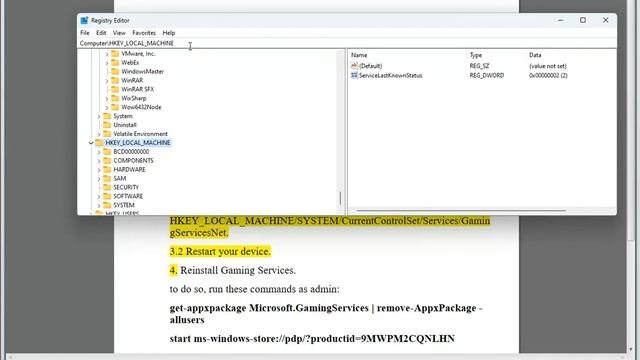Select the Volatile Environment folder icon

coord(107,134)
